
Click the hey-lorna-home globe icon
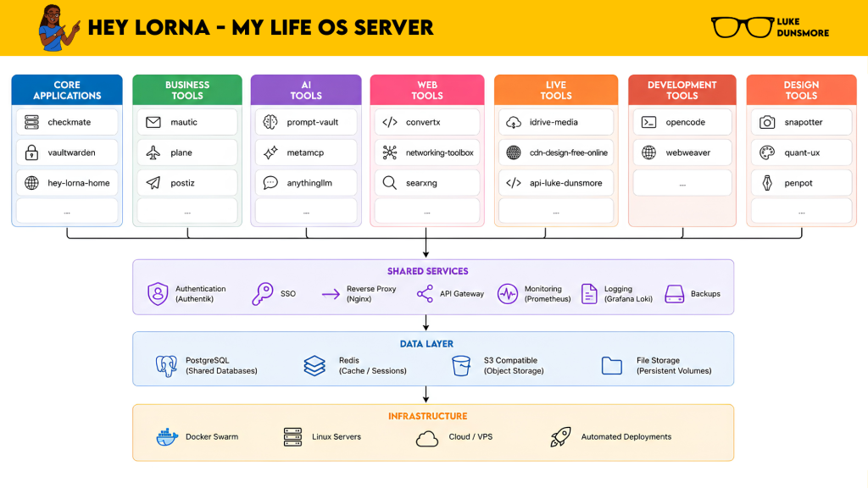31,183
